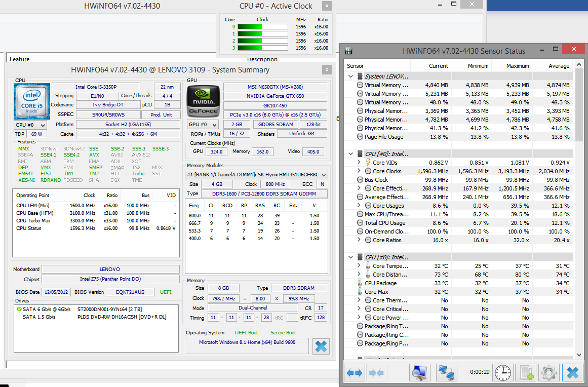Collapse the first CPU [#0]: Intel sensor group
Screen dimensions: 588x387
[x=350, y=154]
